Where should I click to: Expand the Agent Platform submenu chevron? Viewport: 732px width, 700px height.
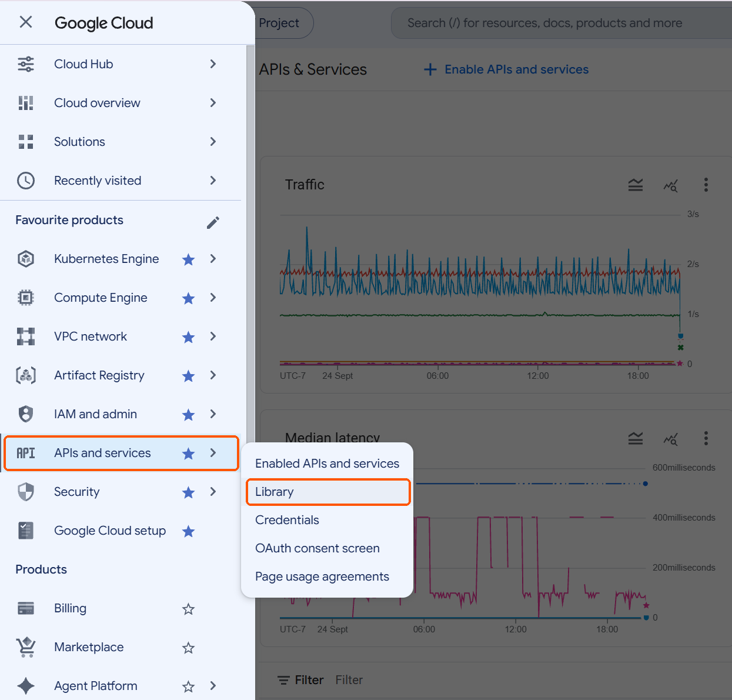(x=213, y=685)
